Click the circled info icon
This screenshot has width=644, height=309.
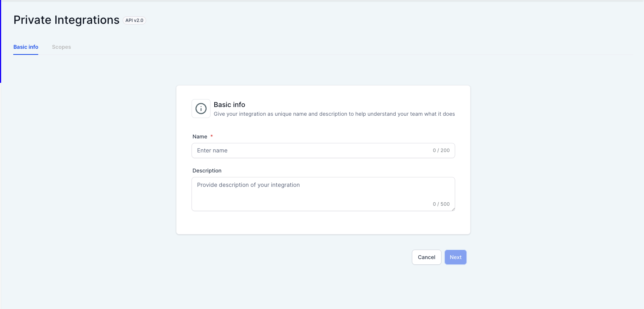pyautogui.click(x=201, y=109)
